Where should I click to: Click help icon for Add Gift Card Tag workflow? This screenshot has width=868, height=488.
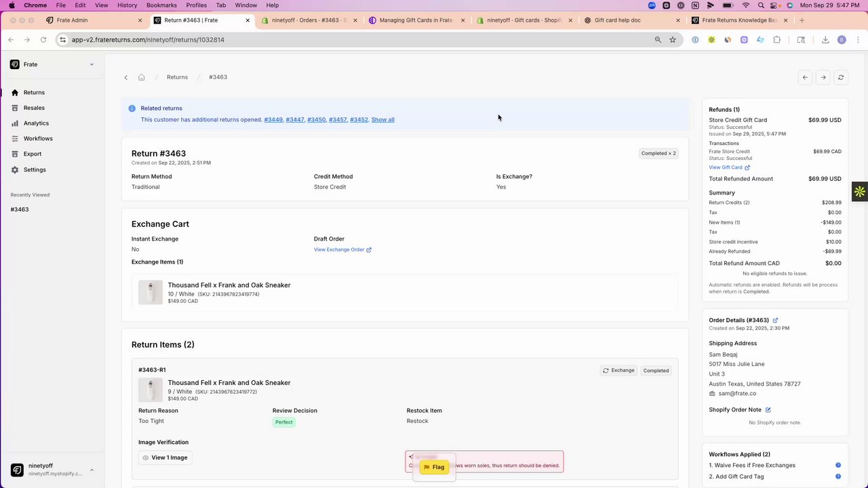(838, 476)
